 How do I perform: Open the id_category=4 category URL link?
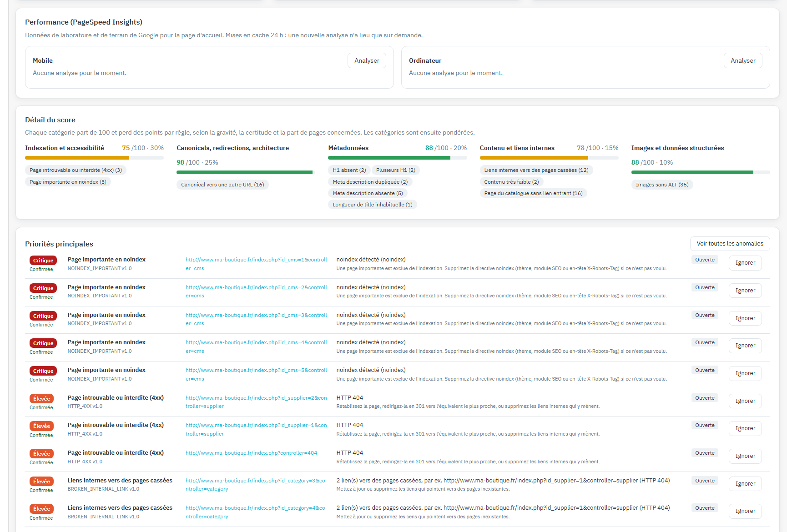tap(255, 512)
